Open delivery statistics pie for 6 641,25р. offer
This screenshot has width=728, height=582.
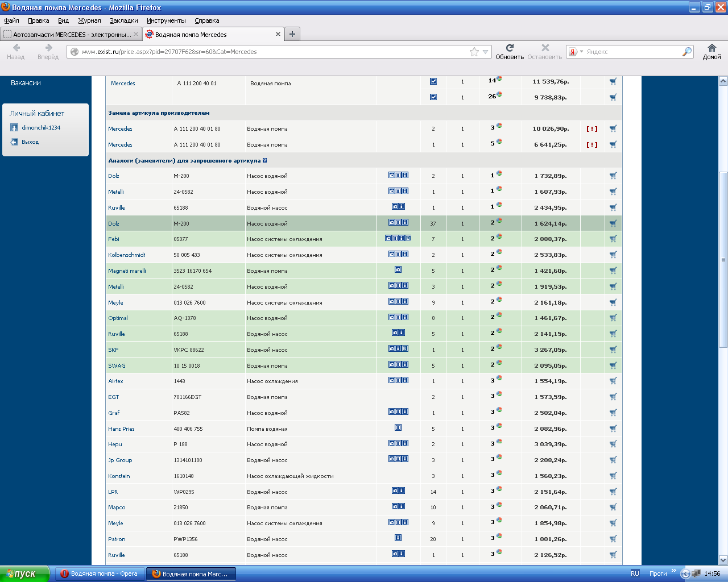(499, 142)
